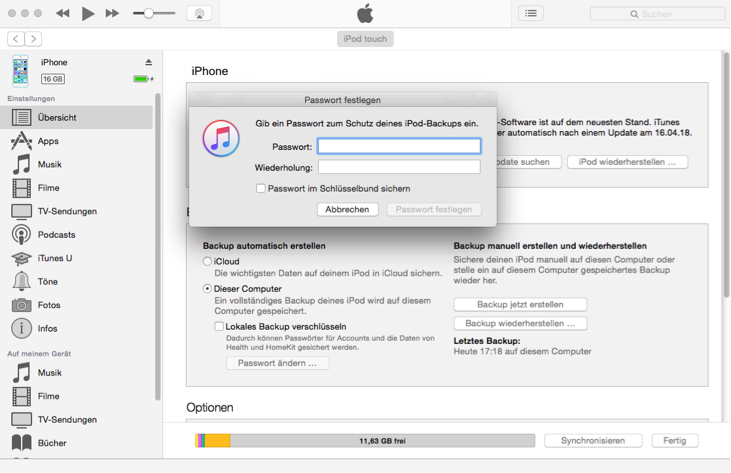The height and width of the screenshot is (473, 731).
Task: Click the Infos circle icon
Action: 21,329
